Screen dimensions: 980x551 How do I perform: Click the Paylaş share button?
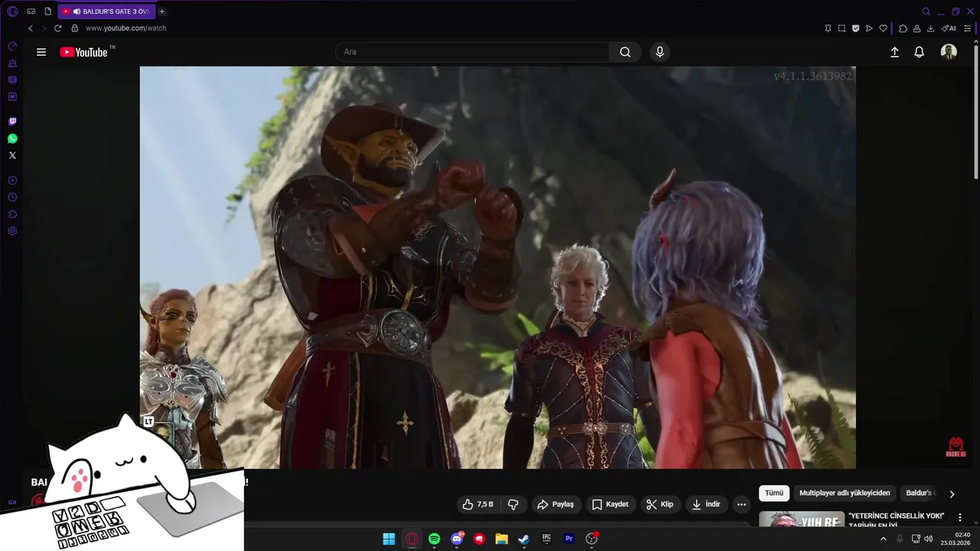(556, 504)
